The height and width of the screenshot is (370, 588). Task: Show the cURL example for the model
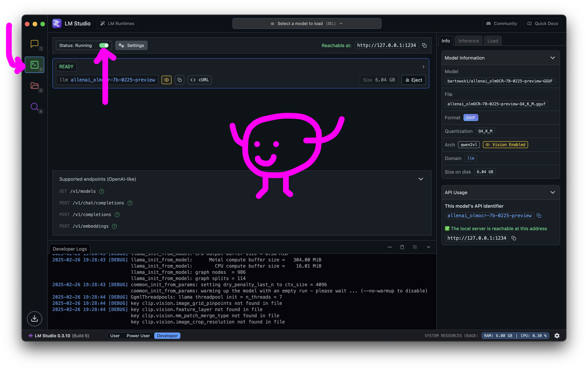click(x=200, y=80)
